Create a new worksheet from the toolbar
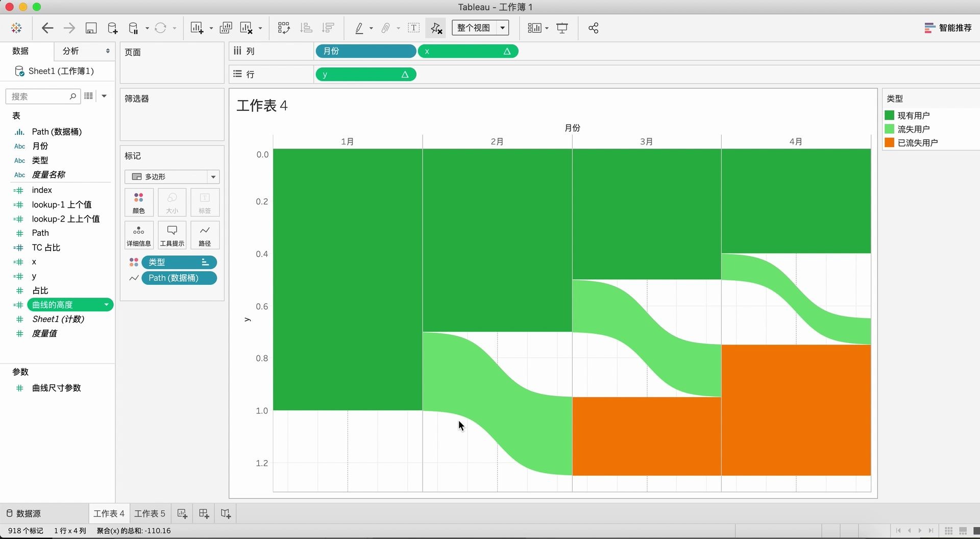The width and height of the screenshot is (980, 539). pos(197,28)
